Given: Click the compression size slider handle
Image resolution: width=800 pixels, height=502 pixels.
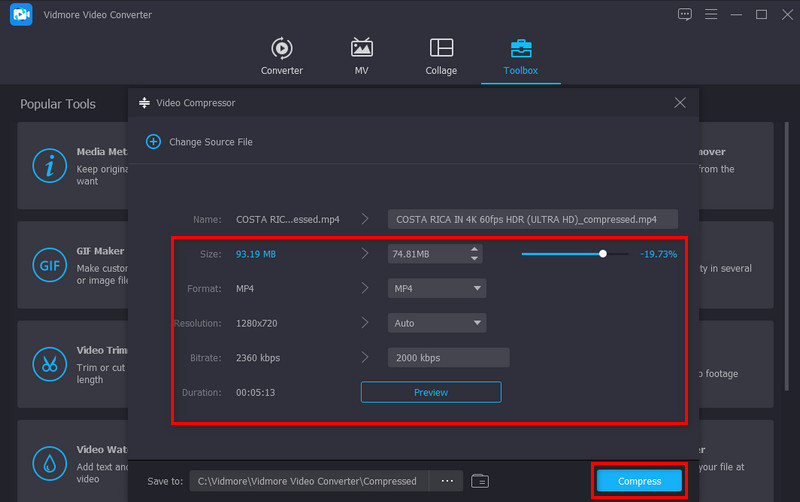Looking at the screenshot, I should [x=603, y=254].
